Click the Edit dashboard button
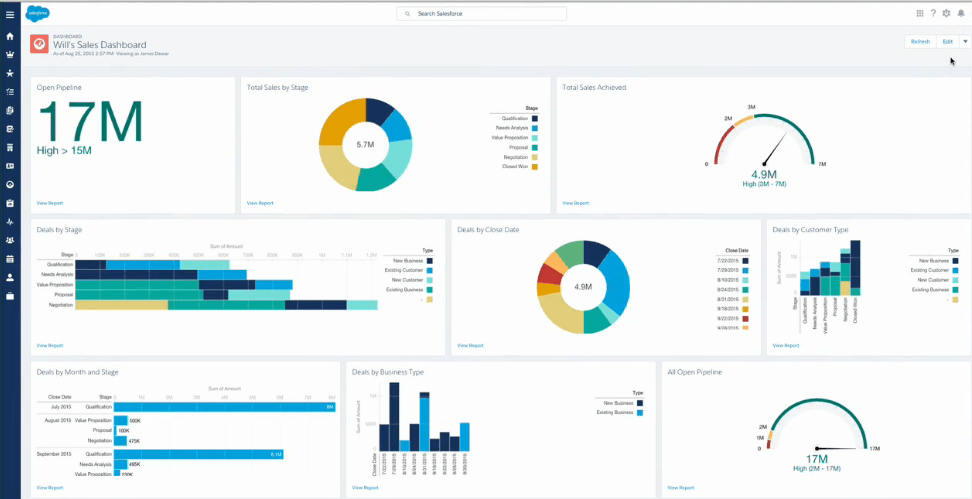972x499 pixels. pyautogui.click(x=948, y=42)
